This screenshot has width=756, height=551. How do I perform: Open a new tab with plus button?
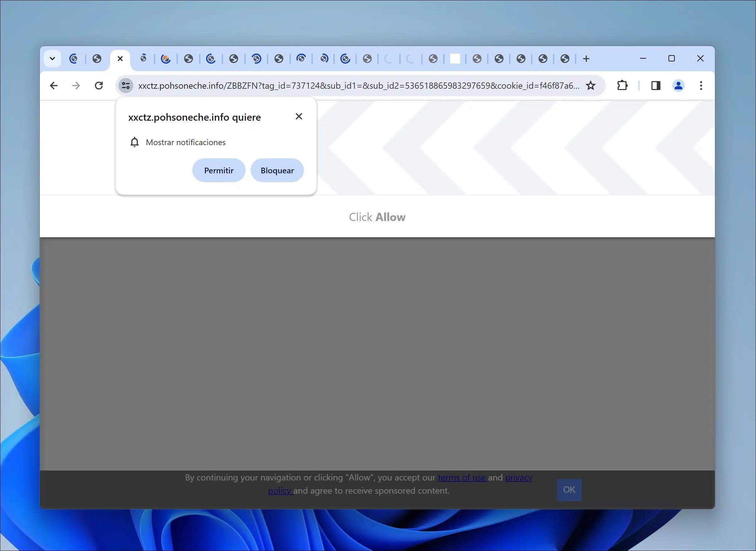(x=586, y=59)
